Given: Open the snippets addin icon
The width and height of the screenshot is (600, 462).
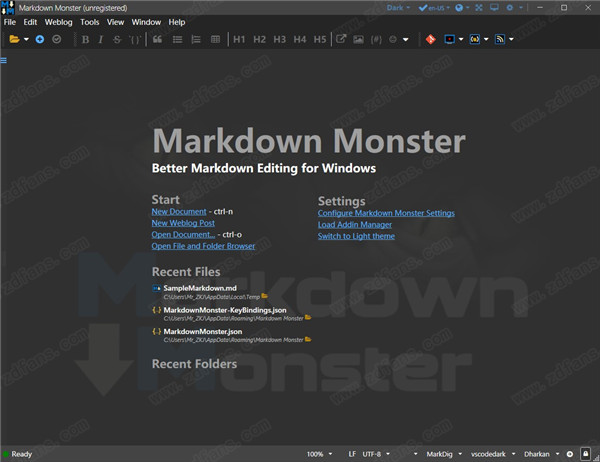Looking at the screenshot, I should click(475, 39).
